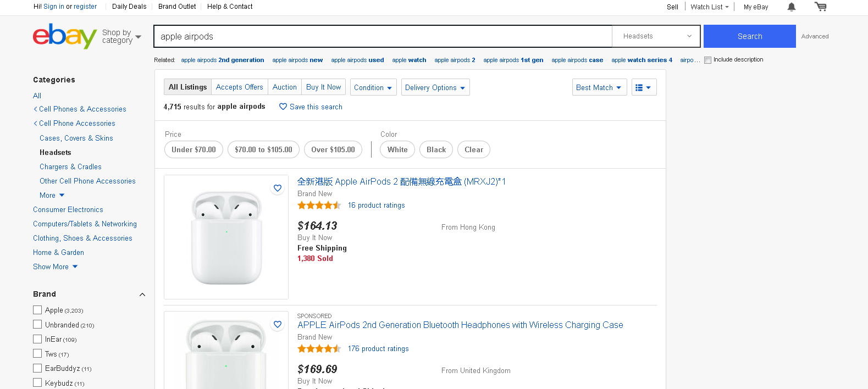
Task: Click the eBay logo
Action: [65, 36]
